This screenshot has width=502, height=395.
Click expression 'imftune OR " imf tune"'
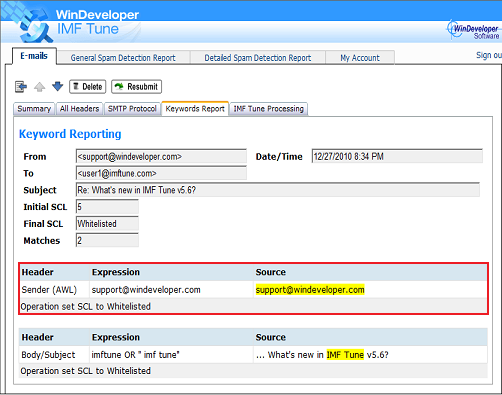click(136, 355)
